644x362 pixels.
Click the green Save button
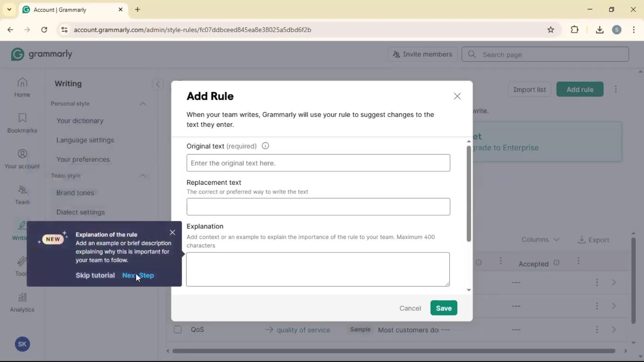click(443, 308)
